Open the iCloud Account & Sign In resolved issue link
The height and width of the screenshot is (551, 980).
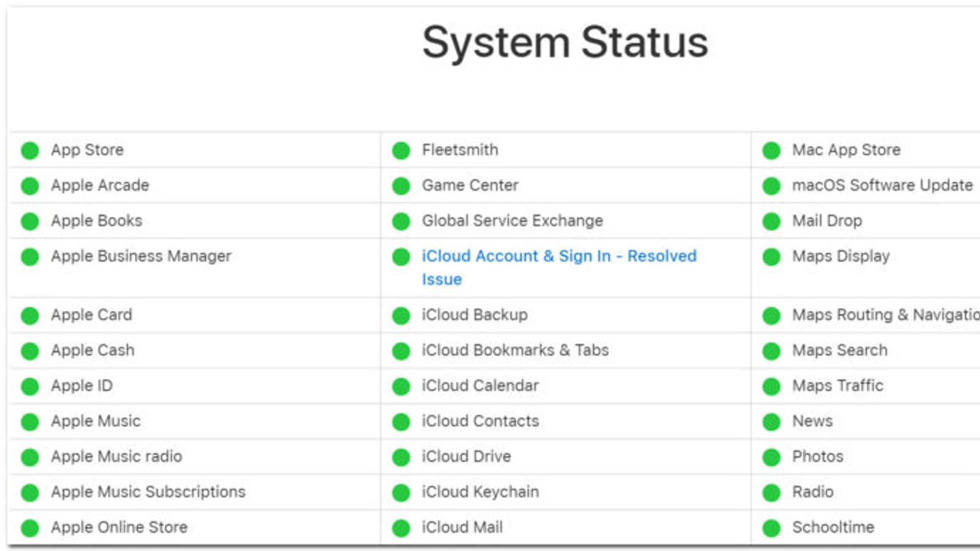(x=559, y=257)
